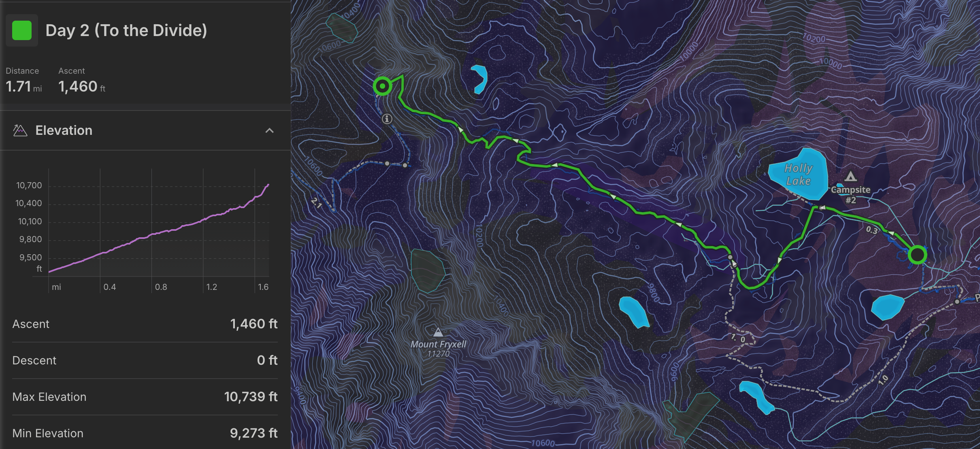Click the 2.1 trail mileage label
The width and height of the screenshot is (980, 449).
316,202
